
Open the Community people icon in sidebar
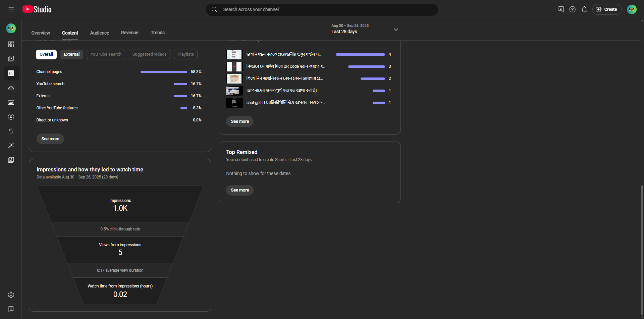pyautogui.click(x=11, y=88)
